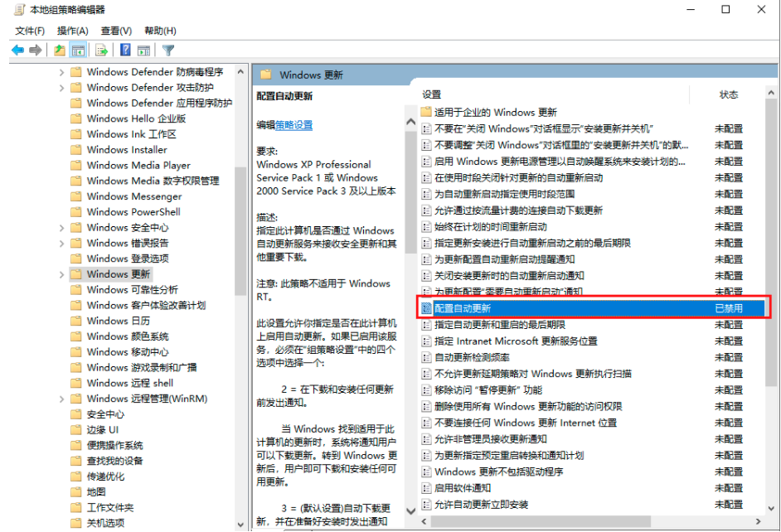Select 允许非管理员接收更新通知 policy
Screen dimensions: 781x532
point(491,439)
